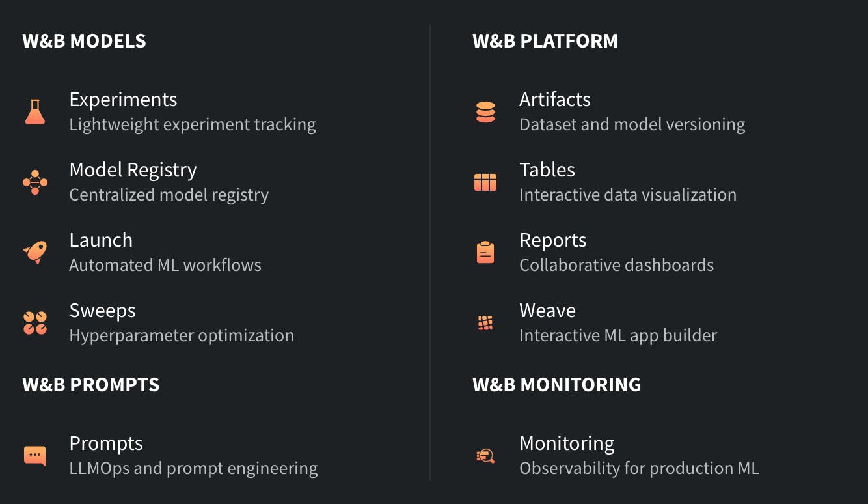Viewport: 868px width, 504px height.
Task: Click the Monitoring magnifier icon
Action: coord(485,456)
